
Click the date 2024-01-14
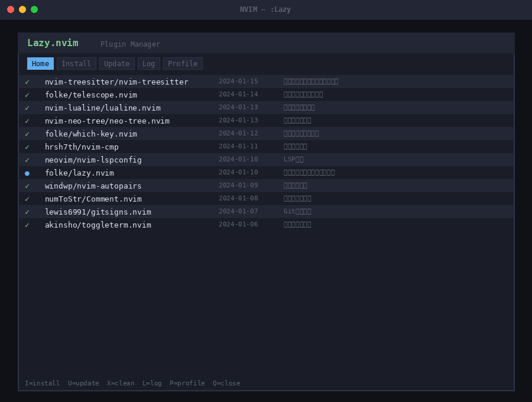238,95
